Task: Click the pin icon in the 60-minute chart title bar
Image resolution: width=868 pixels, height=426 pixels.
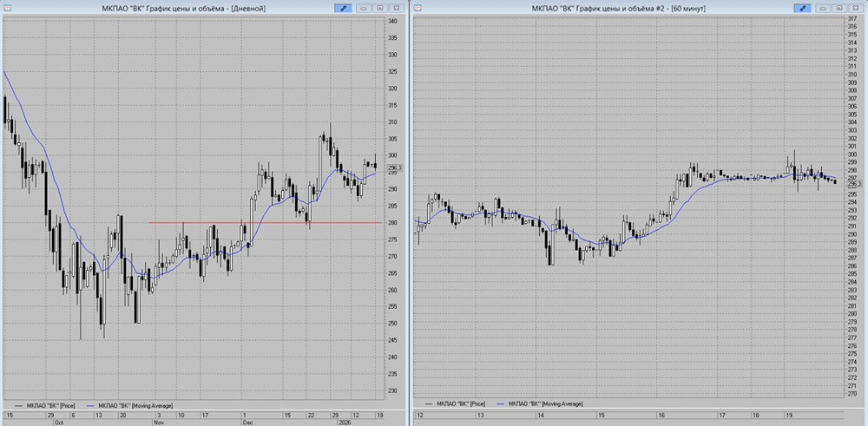Action: [802, 8]
